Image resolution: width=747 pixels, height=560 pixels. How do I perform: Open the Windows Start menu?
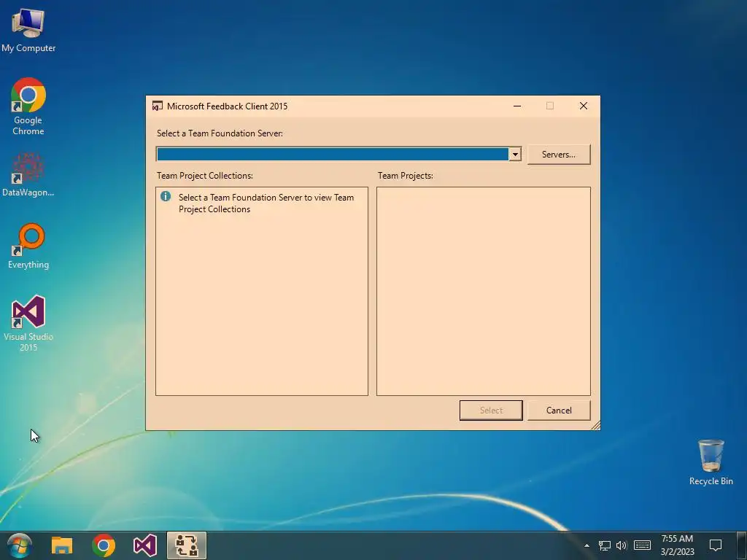click(20, 545)
